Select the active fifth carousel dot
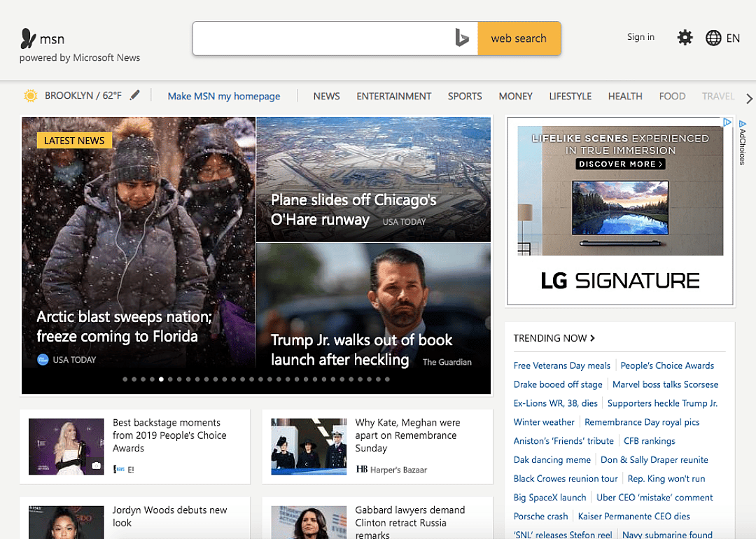Viewport: 756px width, 539px height. 161,379
